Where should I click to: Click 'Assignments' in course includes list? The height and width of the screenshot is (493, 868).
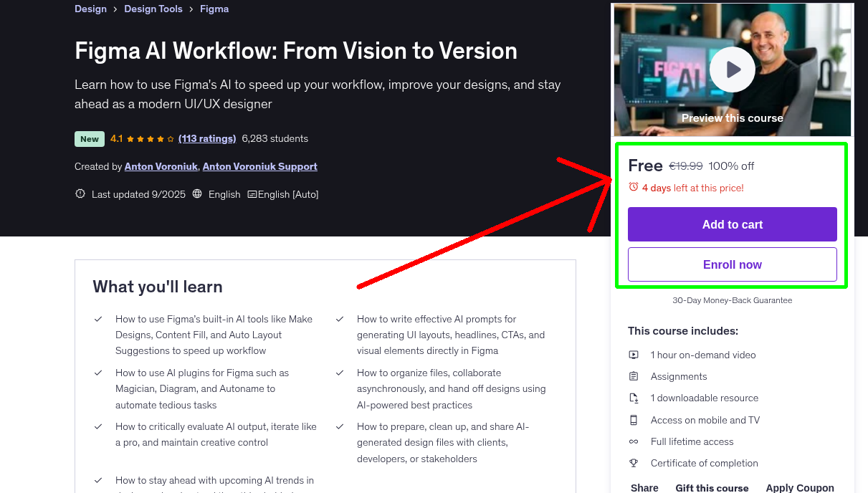pos(679,376)
